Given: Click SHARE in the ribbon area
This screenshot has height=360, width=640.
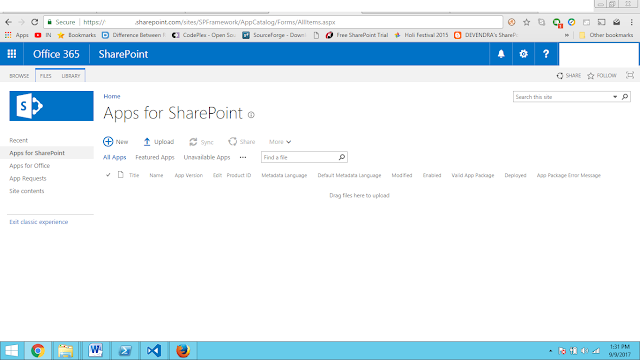Looking at the screenshot, I should tap(569, 76).
